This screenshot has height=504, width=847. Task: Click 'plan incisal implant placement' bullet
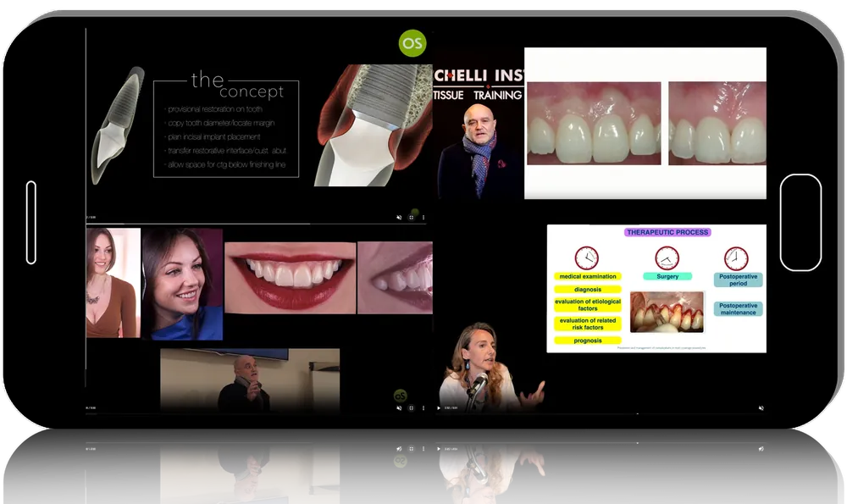pyautogui.click(x=213, y=137)
